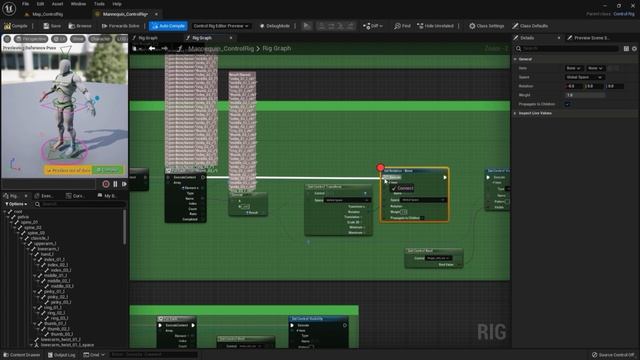Open the Output Log

[62, 355]
